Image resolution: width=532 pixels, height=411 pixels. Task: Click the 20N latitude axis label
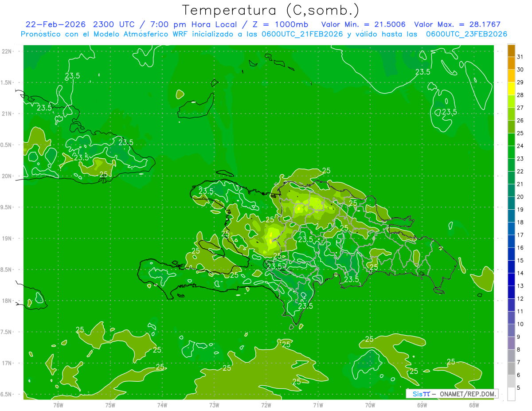(7, 176)
